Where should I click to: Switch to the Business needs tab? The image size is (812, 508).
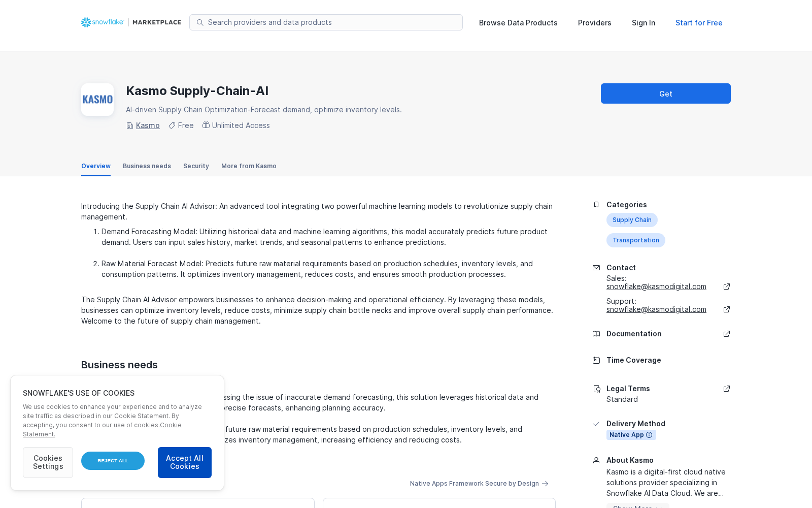(x=147, y=166)
